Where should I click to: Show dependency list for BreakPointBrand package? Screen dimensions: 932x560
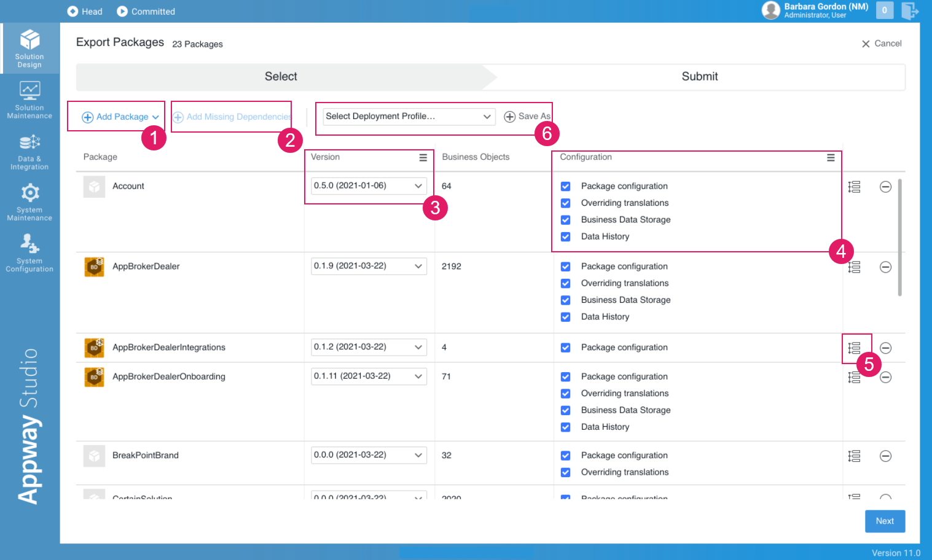(854, 456)
